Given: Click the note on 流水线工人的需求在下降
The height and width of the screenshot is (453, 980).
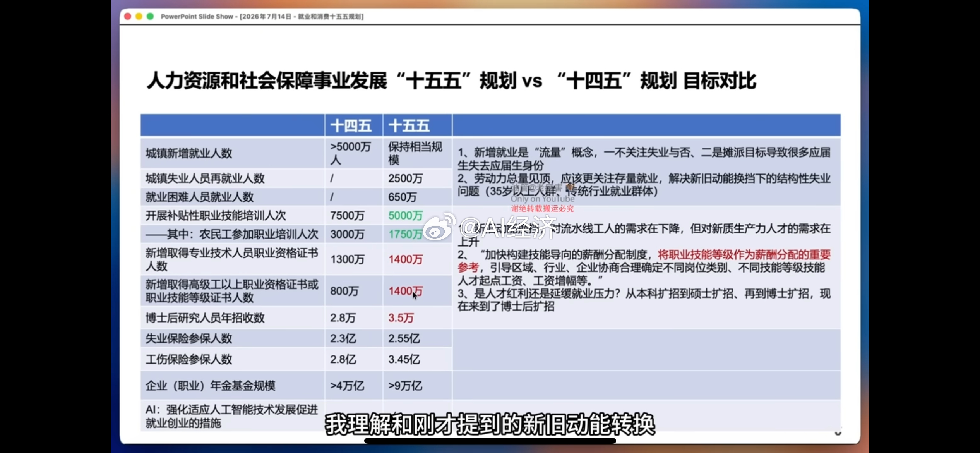Looking at the screenshot, I should click(644, 235).
